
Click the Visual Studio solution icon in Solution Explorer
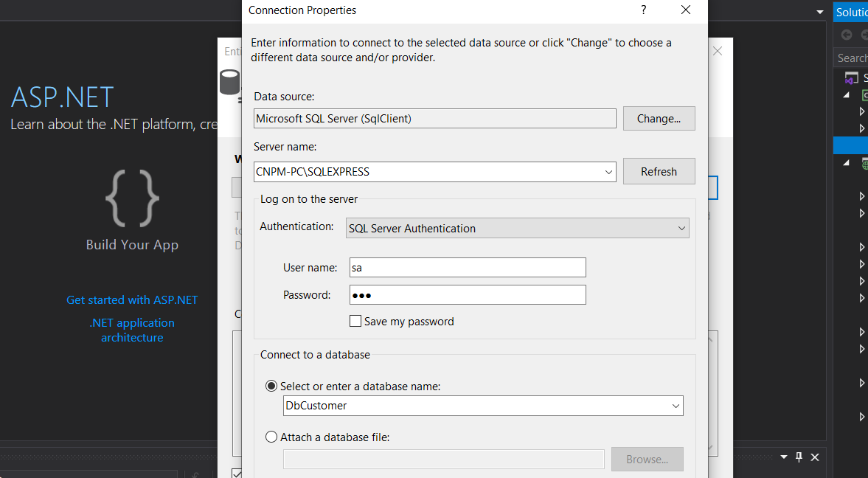(851, 78)
